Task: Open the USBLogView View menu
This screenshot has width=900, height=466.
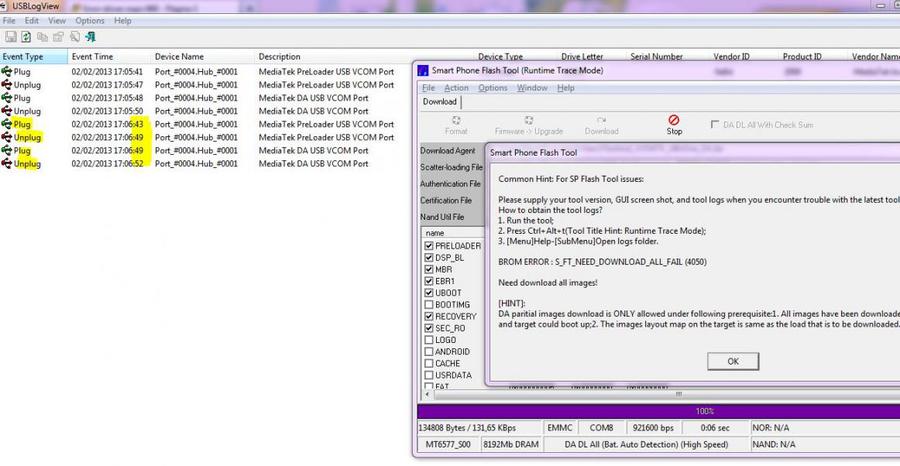Action: pos(57,21)
